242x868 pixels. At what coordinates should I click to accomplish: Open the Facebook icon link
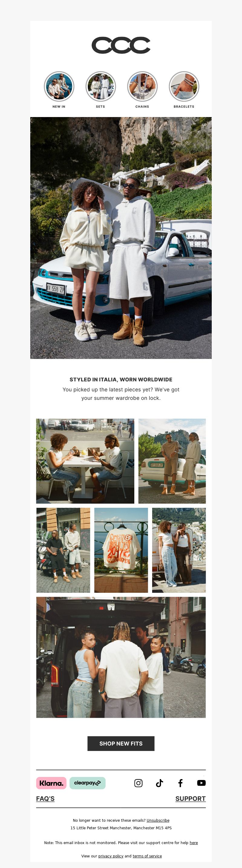pos(180,783)
